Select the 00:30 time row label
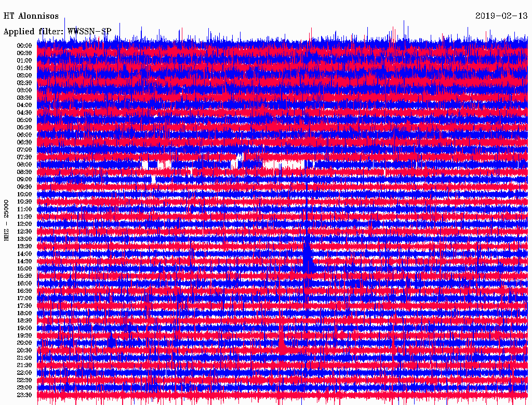Viewport: 532px width, 405px height. [24, 53]
